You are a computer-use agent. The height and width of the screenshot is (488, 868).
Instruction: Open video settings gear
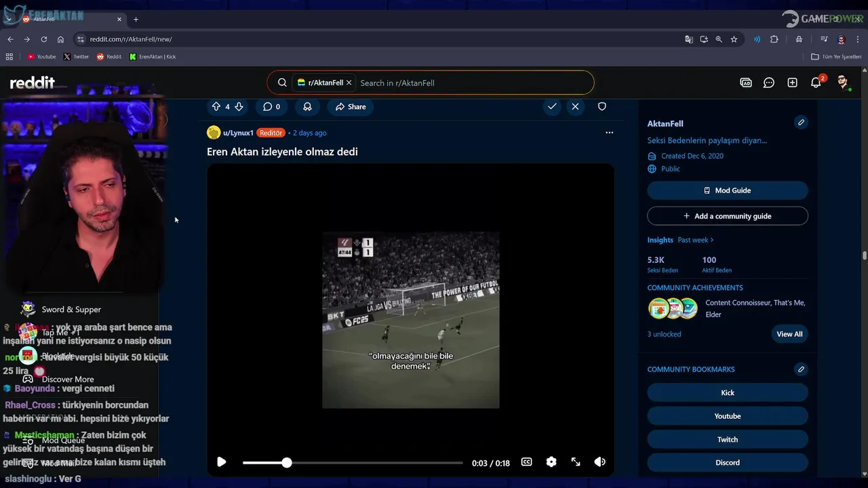click(551, 462)
